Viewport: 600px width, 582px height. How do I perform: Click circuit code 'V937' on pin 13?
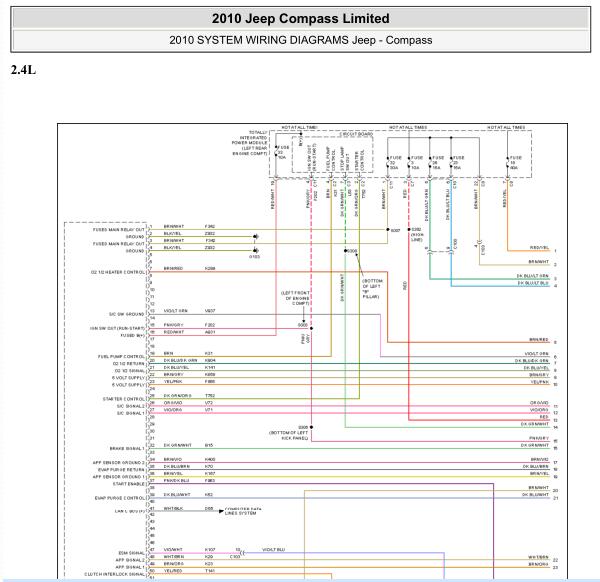pyautogui.click(x=210, y=311)
